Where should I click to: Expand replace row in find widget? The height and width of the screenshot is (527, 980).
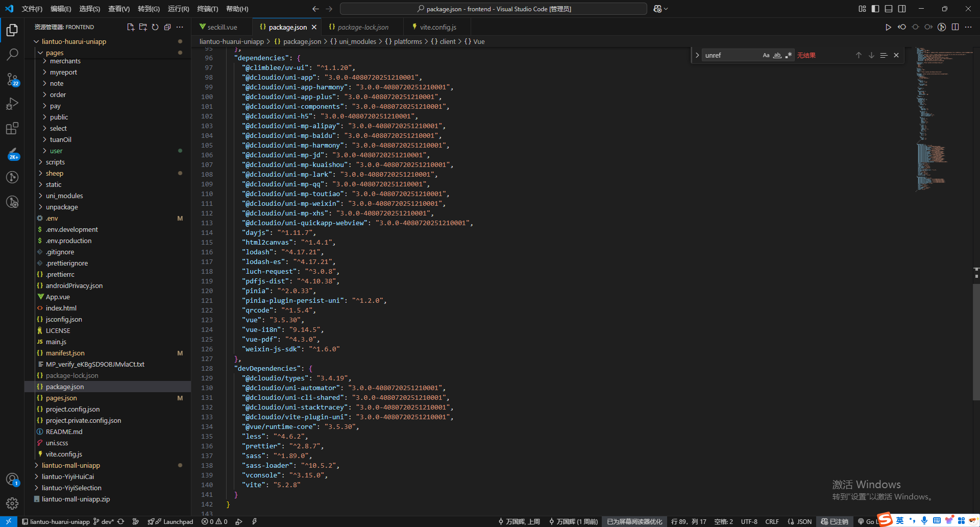point(697,55)
